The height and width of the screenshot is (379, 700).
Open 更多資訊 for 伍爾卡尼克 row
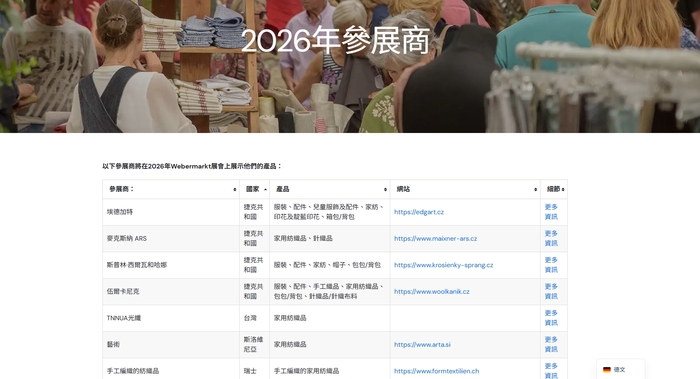click(x=551, y=292)
